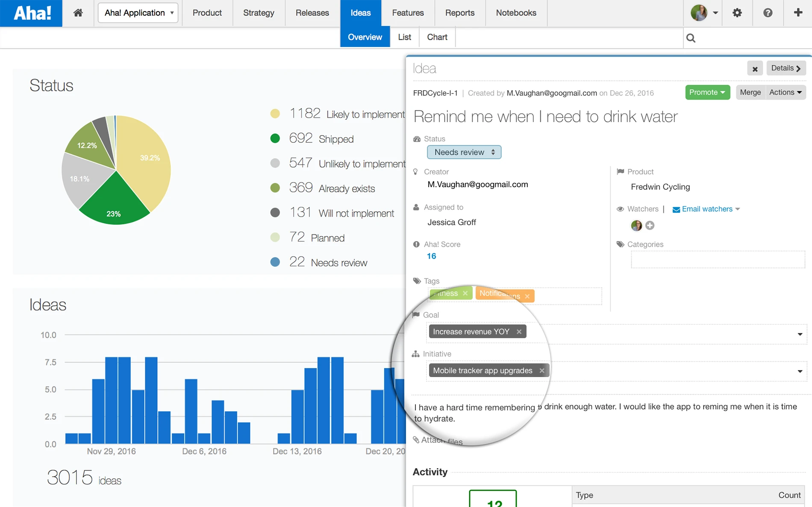Open the Product menu
The image size is (812, 507).
tap(207, 13)
